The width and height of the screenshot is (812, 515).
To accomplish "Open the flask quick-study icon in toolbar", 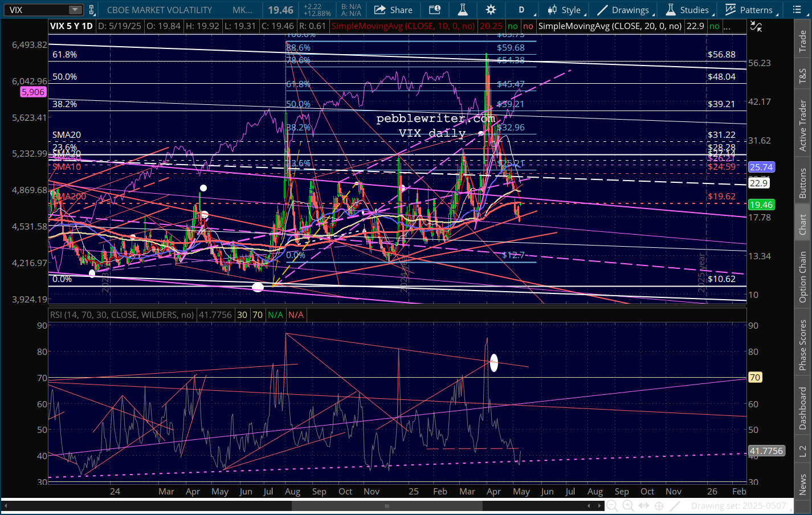I will coord(462,10).
